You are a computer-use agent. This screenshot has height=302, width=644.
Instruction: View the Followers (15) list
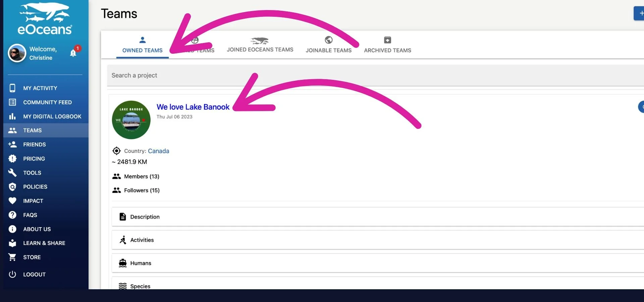point(142,190)
